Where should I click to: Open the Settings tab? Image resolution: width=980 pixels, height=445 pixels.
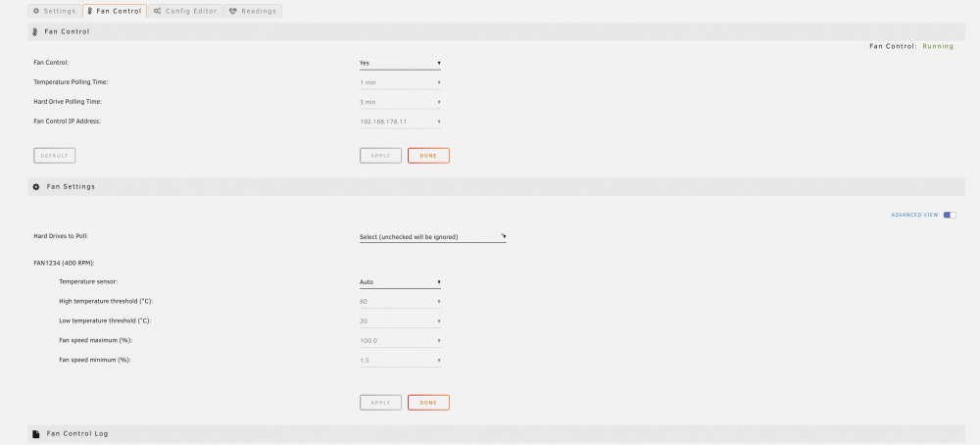click(x=54, y=11)
